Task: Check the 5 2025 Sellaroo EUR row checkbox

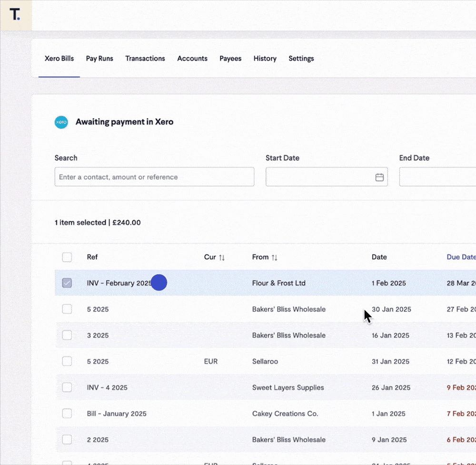Action: (67, 361)
